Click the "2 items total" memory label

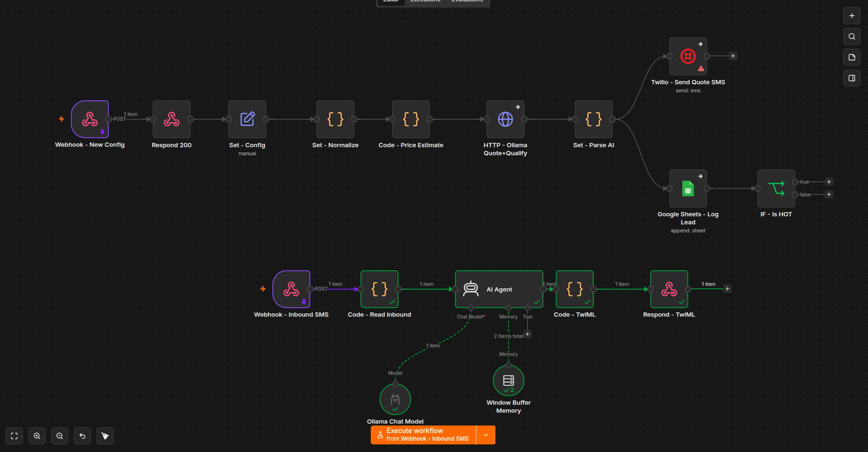coord(509,337)
